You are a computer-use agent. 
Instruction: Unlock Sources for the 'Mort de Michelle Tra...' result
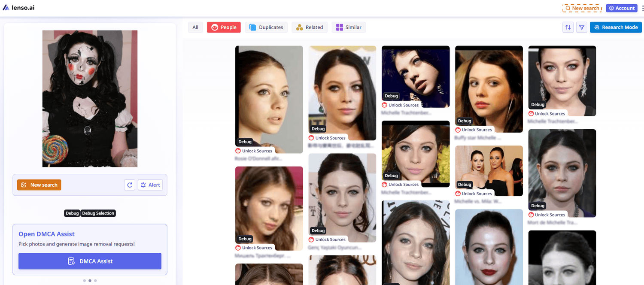(x=547, y=215)
